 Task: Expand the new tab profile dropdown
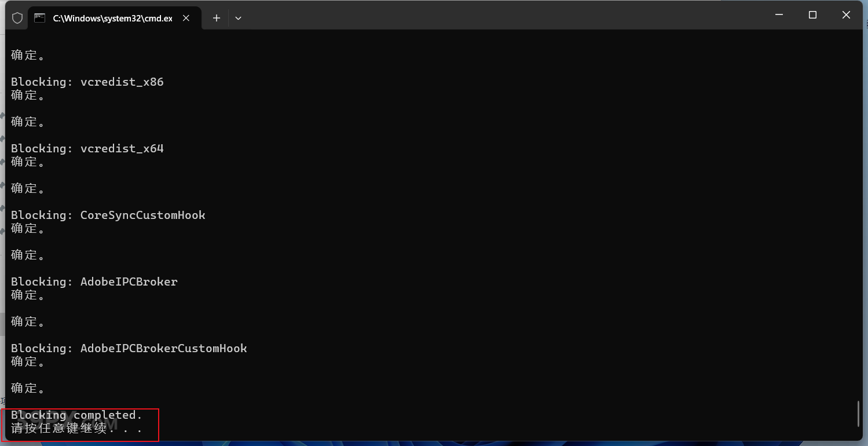pyautogui.click(x=238, y=18)
